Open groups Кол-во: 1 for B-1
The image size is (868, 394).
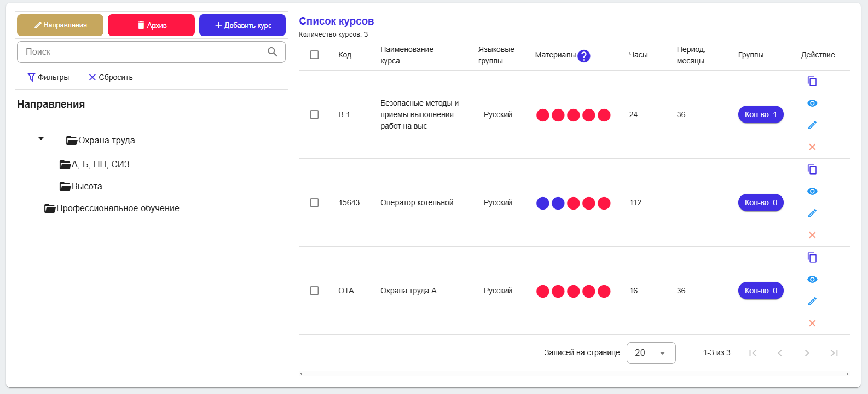(x=761, y=114)
